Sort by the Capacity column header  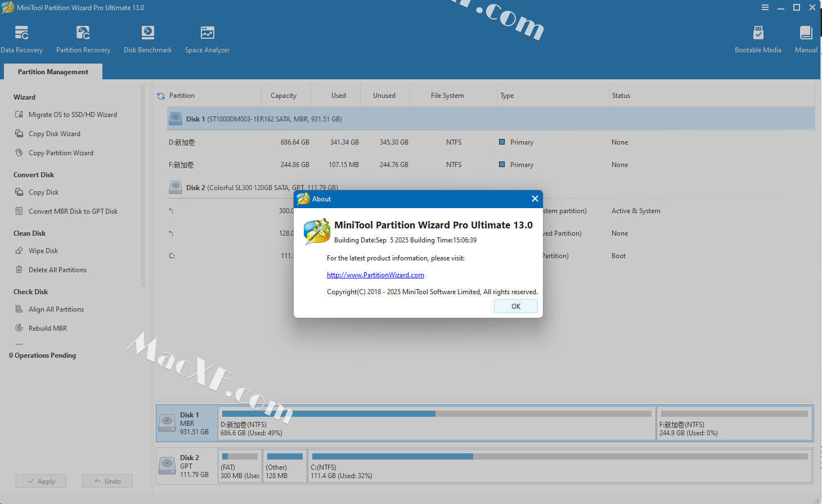click(284, 96)
